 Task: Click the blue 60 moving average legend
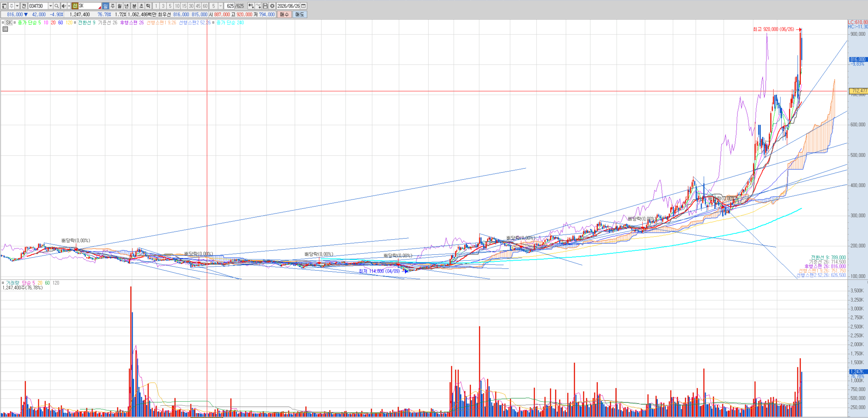pos(61,23)
